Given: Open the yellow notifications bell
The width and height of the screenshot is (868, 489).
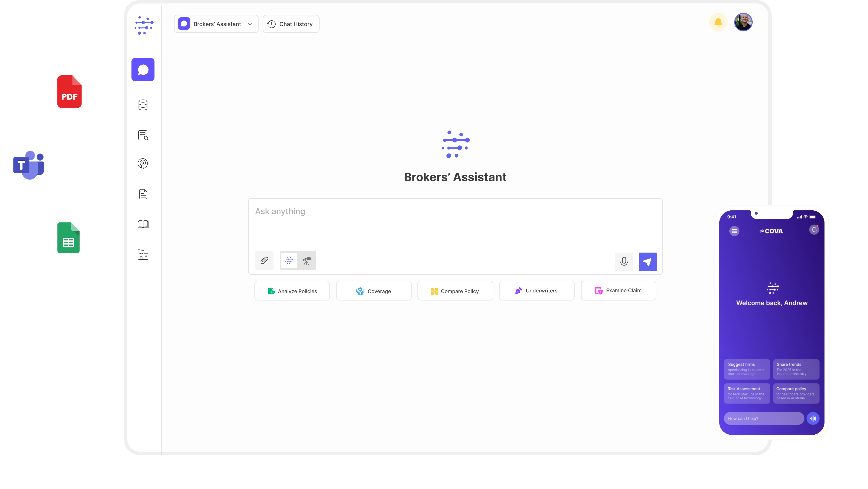Looking at the screenshot, I should (x=718, y=22).
